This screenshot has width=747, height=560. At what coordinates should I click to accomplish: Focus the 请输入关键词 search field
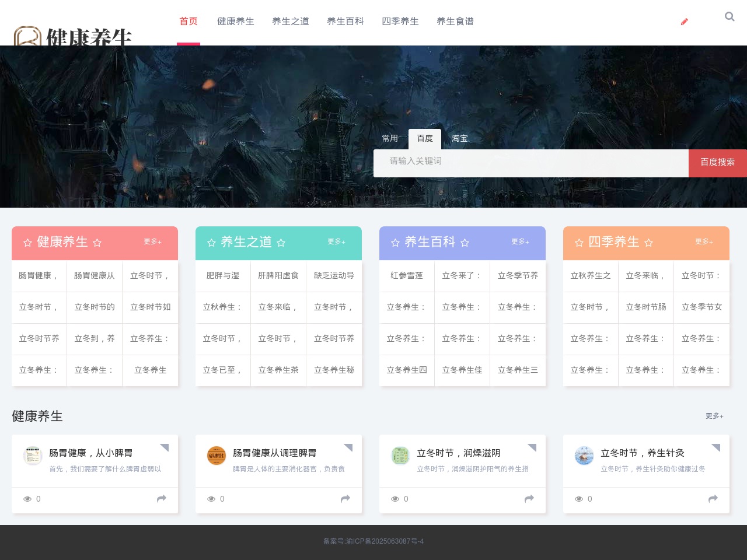[x=531, y=163]
